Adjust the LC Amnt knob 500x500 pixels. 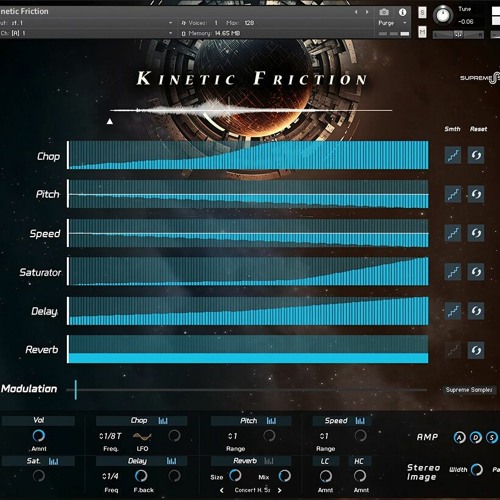coord(325,476)
